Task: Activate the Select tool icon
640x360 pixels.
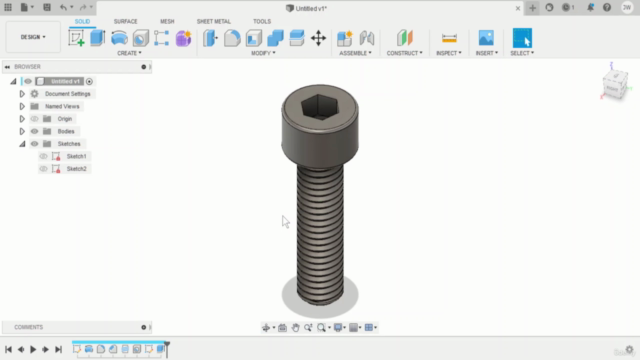Action: (x=522, y=38)
